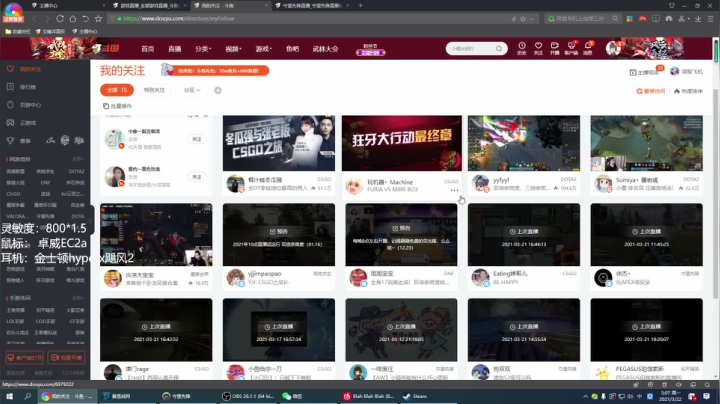Expand the 游戏 navigation dropdown
Screen dimensions: 720x404
click(x=263, y=49)
